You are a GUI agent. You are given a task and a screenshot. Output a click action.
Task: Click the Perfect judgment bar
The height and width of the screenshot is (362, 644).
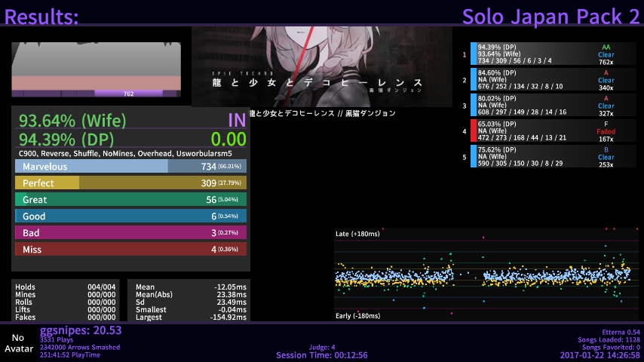pyautogui.click(x=130, y=183)
